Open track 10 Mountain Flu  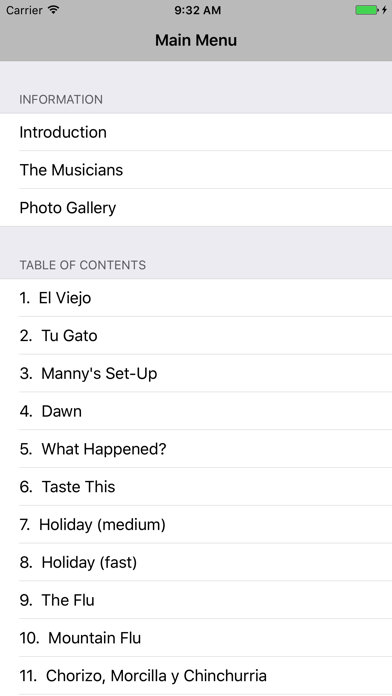[x=196, y=637]
